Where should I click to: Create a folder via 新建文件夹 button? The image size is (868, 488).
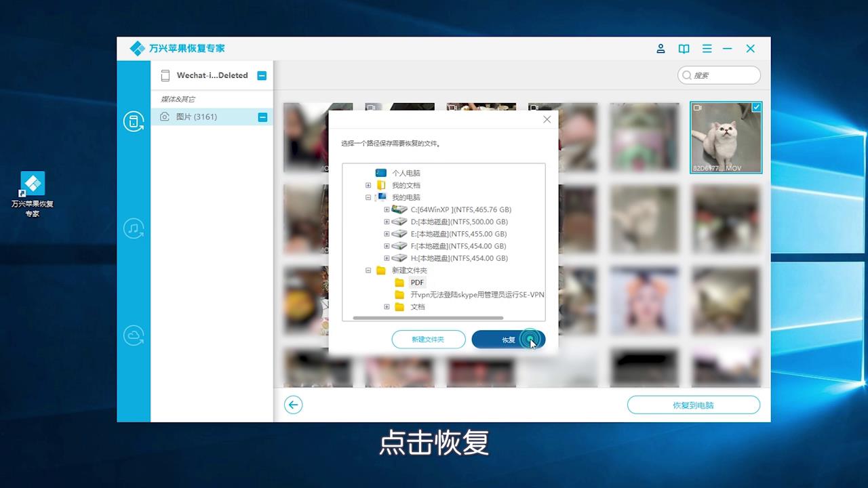click(x=429, y=339)
